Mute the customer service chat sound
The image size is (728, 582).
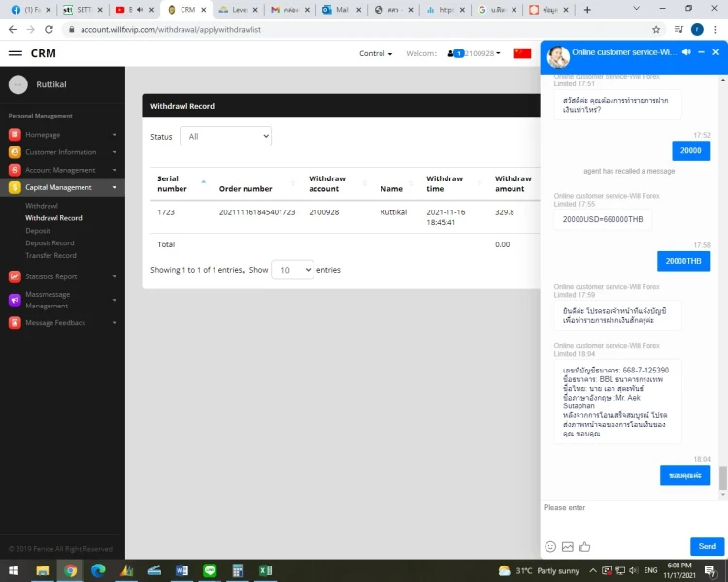(686, 52)
